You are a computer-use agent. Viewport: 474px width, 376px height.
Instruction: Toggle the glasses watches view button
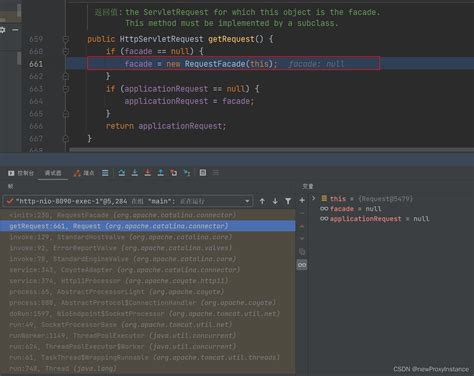302,265
